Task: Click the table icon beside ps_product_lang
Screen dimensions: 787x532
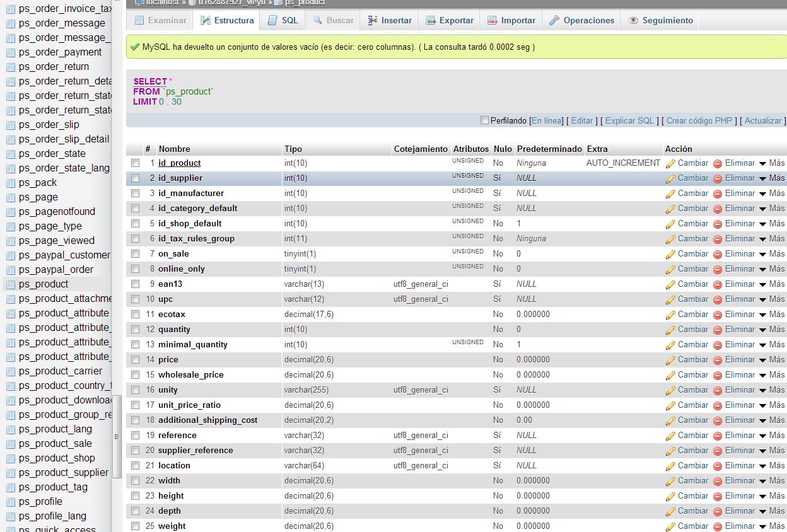Action: [x=10, y=429]
